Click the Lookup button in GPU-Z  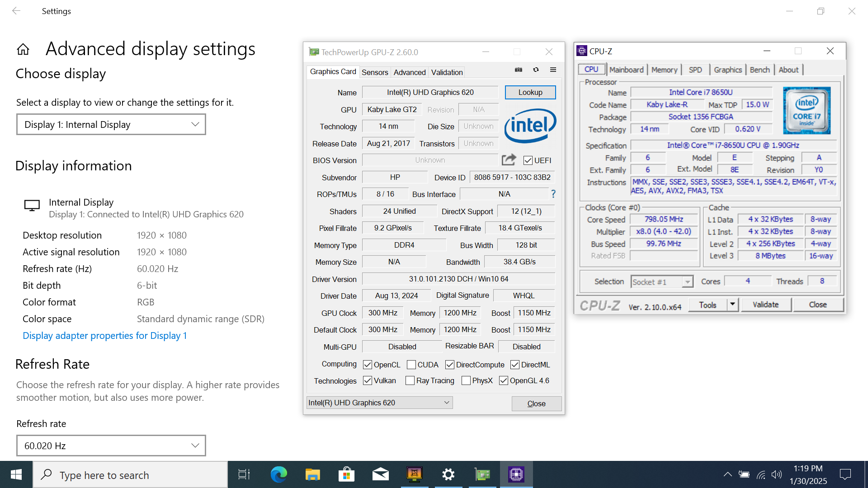[530, 92]
